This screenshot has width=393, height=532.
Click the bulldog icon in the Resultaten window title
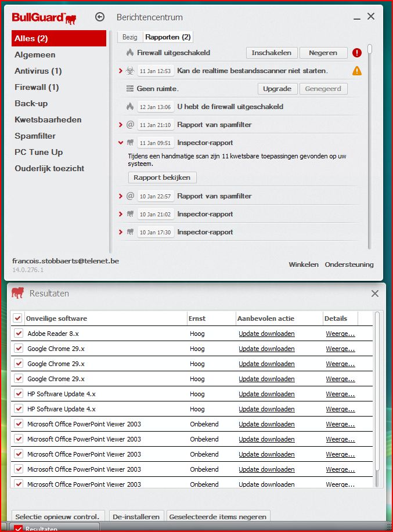(x=17, y=293)
